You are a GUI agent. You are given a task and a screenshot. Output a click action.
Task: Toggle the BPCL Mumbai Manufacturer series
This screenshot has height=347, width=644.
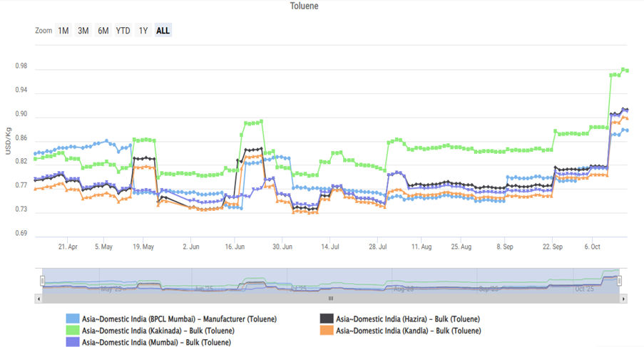coord(179,318)
